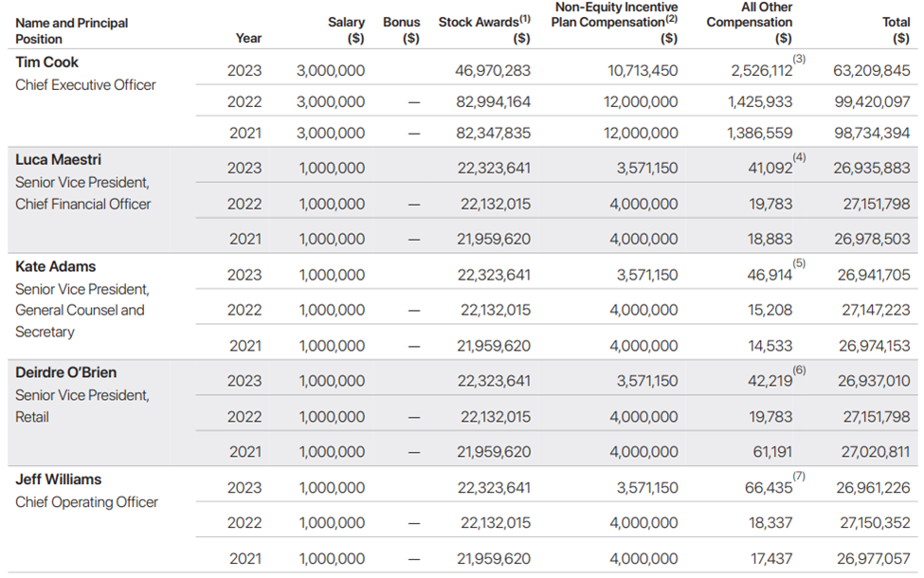Select General Counsel and title line
This screenshot has width=924, height=578.
[x=80, y=311]
